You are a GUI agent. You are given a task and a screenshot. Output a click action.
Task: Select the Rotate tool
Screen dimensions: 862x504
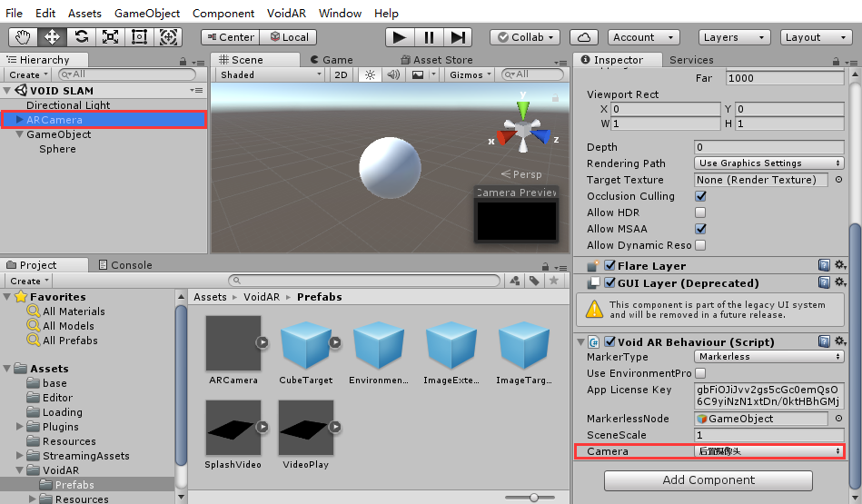pyautogui.click(x=81, y=37)
